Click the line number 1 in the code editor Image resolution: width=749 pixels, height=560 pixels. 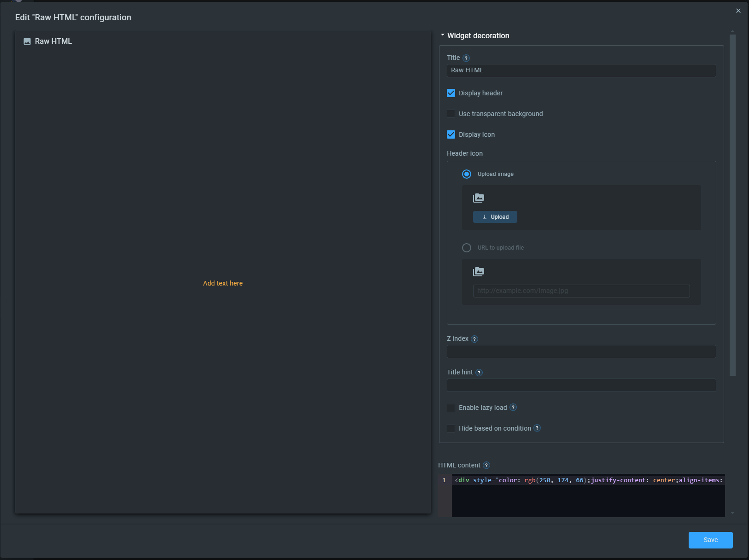point(444,480)
